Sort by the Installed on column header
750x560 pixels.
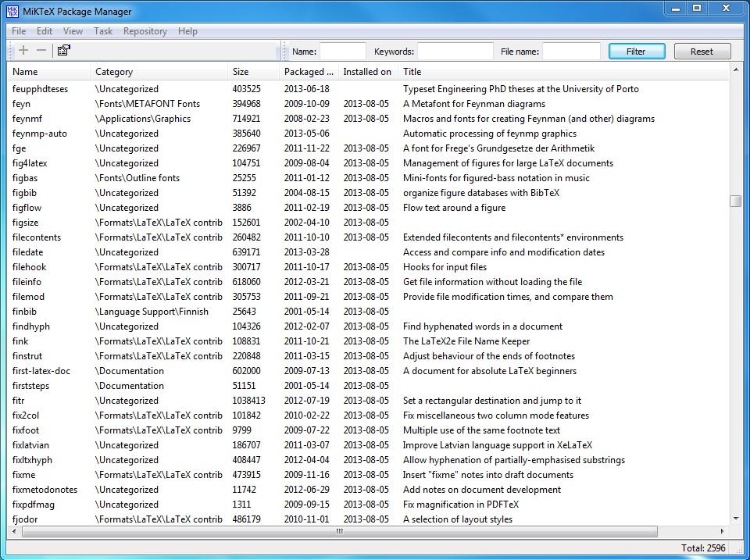368,72
